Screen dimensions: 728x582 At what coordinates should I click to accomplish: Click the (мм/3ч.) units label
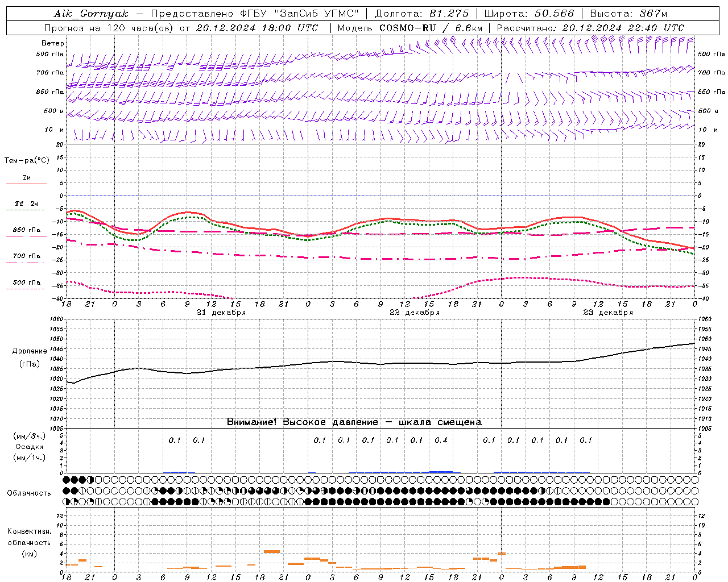point(29,436)
